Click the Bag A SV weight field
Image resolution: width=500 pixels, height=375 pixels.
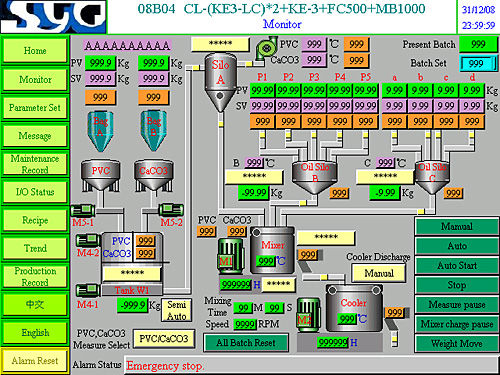click(100, 78)
